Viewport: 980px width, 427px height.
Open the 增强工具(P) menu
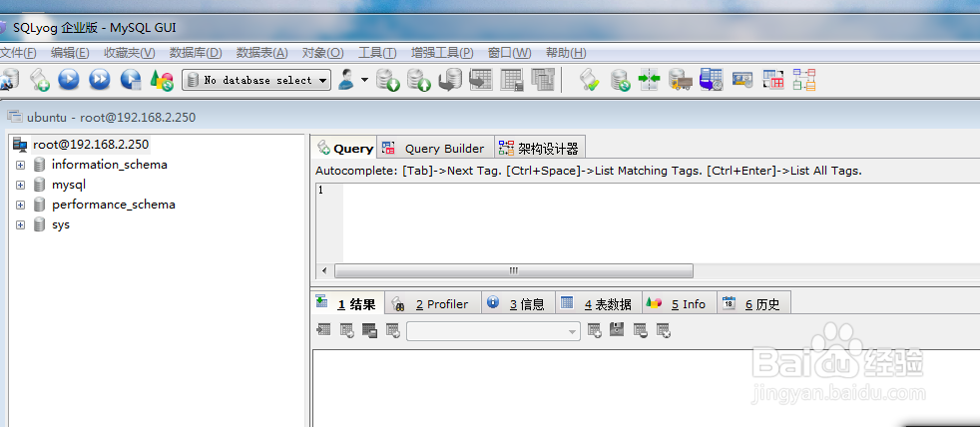tap(442, 53)
